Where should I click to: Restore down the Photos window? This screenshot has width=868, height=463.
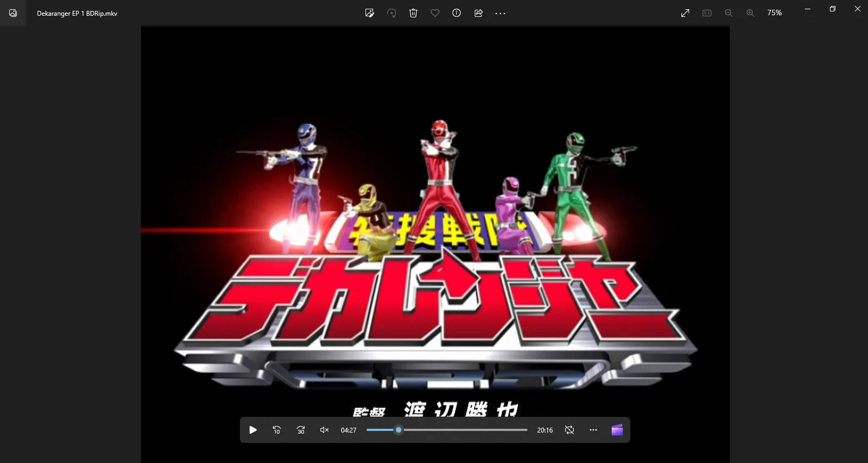point(833,9)
